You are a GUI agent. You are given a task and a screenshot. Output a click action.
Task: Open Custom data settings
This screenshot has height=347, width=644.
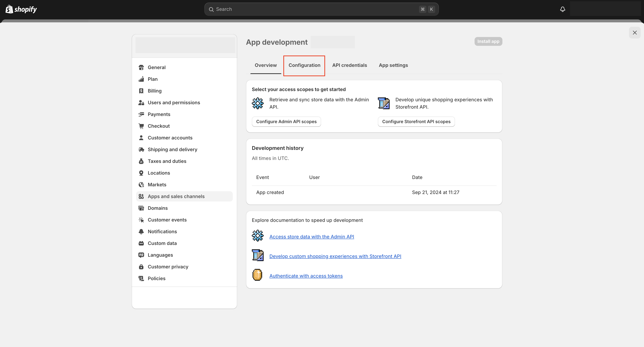tap(184, 243)
